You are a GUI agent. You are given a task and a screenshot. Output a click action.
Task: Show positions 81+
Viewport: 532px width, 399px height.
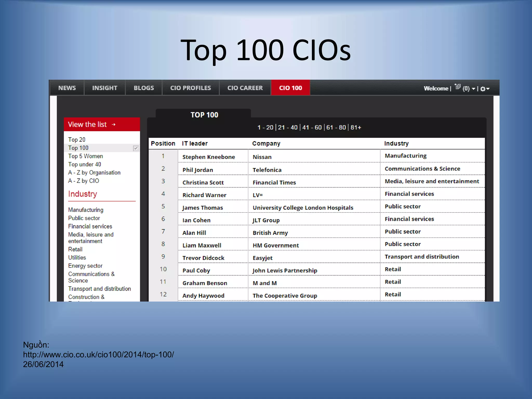click(356, 128)
